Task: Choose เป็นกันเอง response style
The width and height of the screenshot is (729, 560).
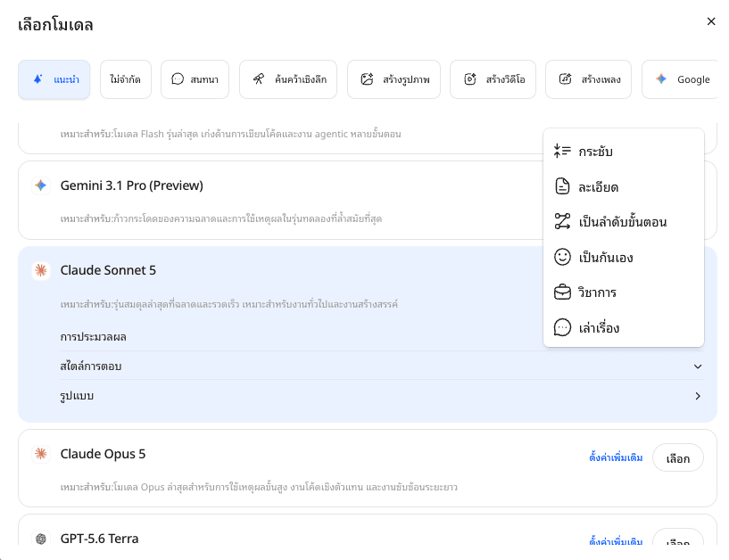Action: [624, 257]
